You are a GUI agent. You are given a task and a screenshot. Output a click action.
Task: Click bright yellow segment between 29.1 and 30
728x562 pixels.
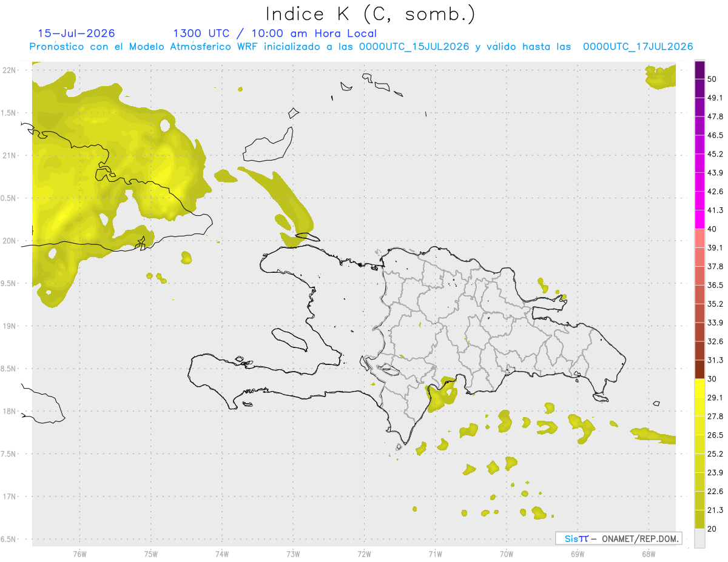coord(699,388)
